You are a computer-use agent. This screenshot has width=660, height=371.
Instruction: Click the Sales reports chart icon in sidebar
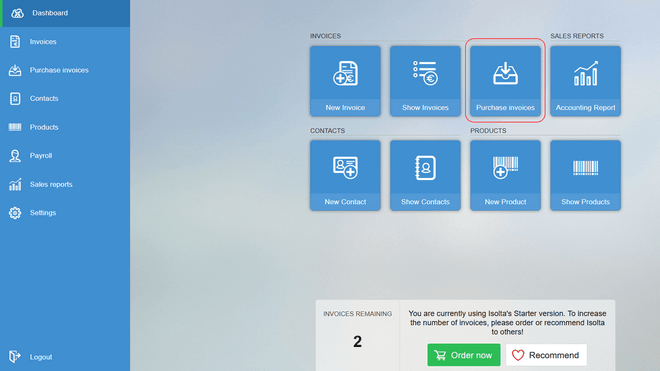[15, 184]
